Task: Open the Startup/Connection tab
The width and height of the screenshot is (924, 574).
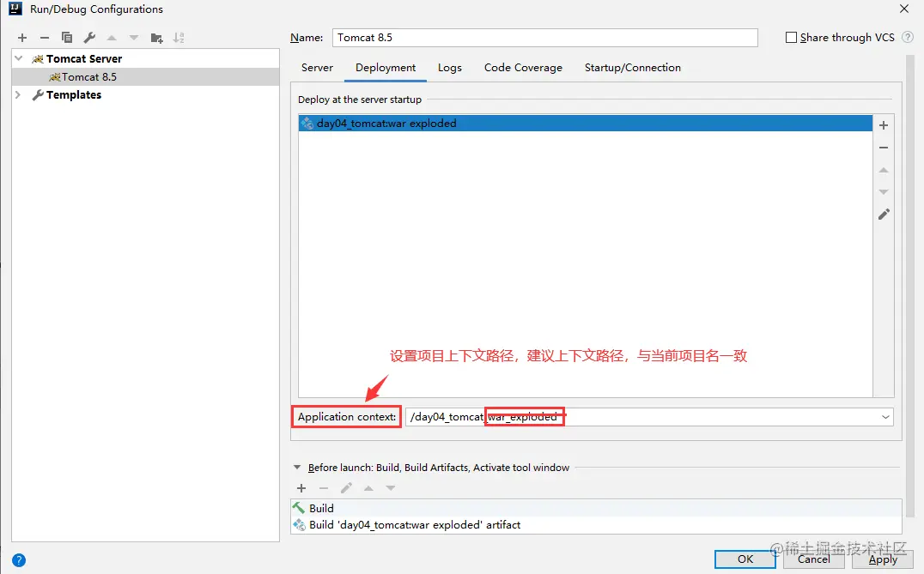Action: pos(632,68)
